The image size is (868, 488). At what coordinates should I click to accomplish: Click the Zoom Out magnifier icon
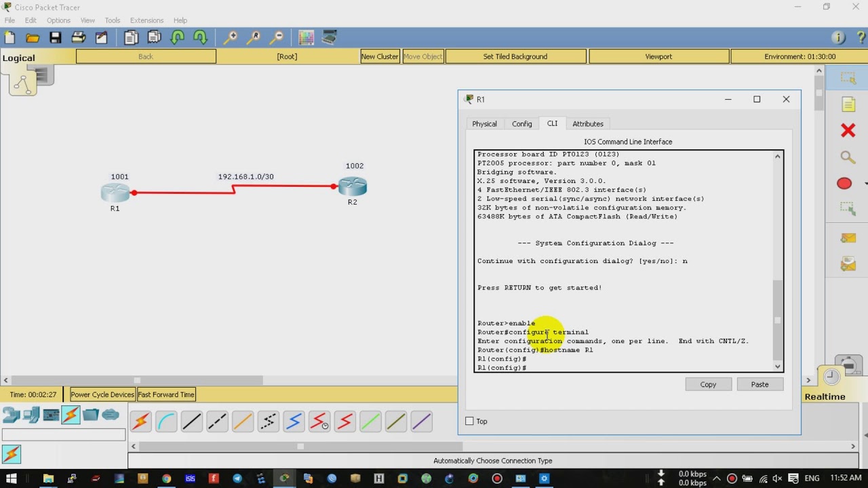point(277,38)
